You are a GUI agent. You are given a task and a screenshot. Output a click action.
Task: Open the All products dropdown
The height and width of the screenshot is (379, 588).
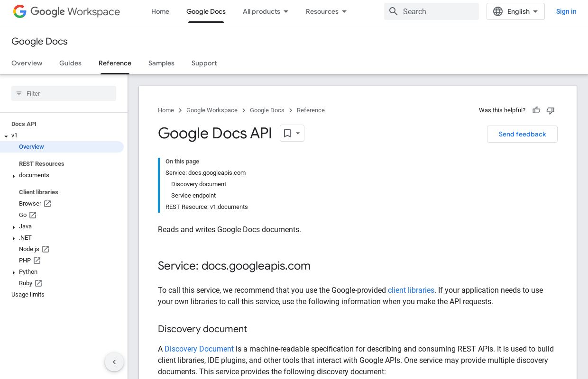tap(266, 11)
